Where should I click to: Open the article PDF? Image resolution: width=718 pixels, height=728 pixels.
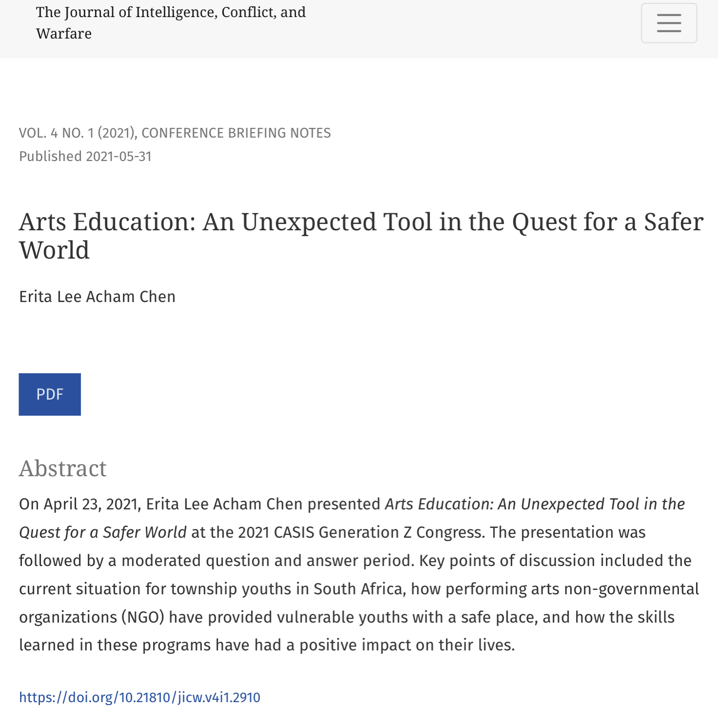(50, 394)
